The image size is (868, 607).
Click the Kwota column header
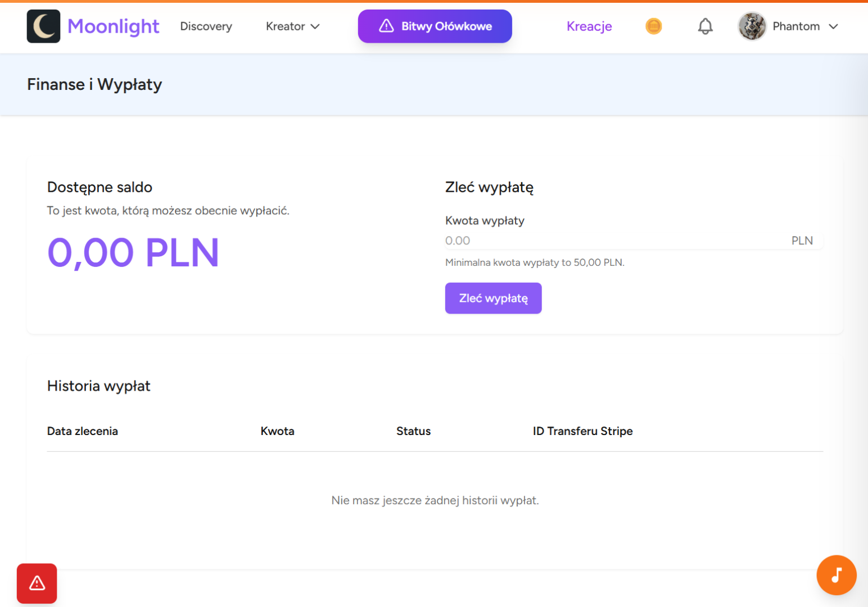277,431
